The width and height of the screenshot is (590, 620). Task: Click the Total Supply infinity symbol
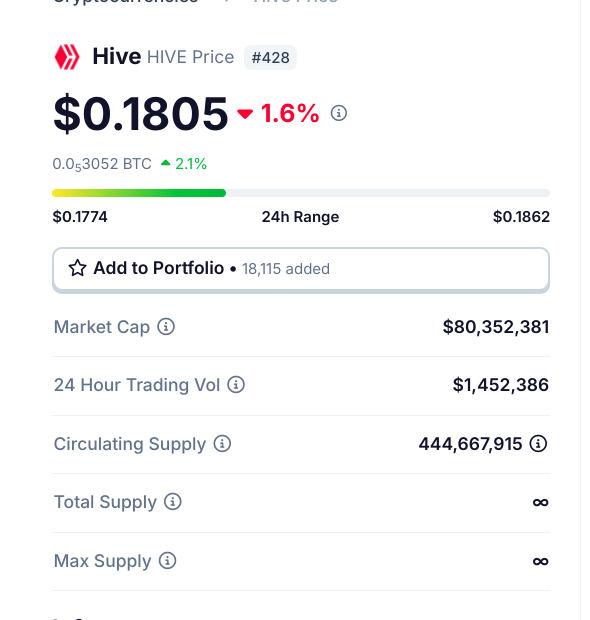click(x=541, y=502)
